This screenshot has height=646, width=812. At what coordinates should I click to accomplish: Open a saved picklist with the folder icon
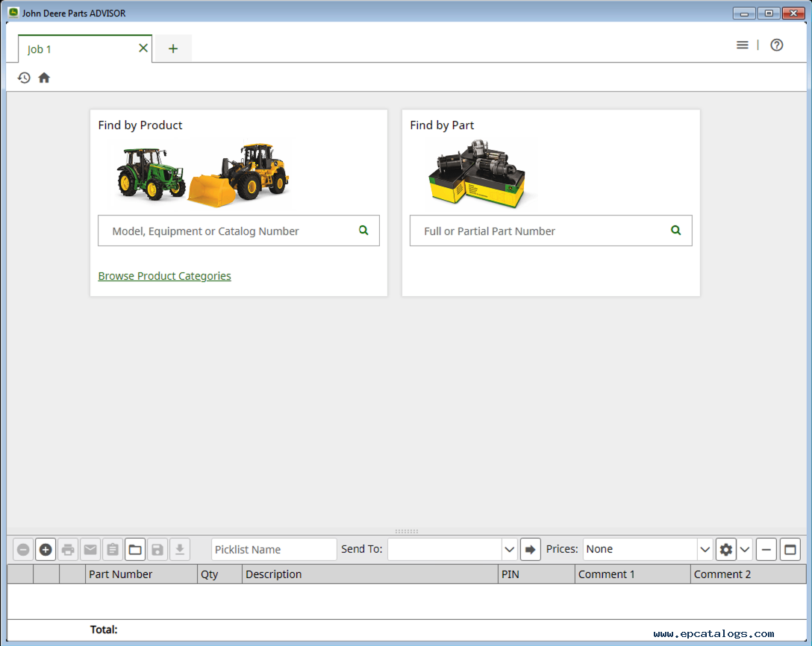[135, 550]
